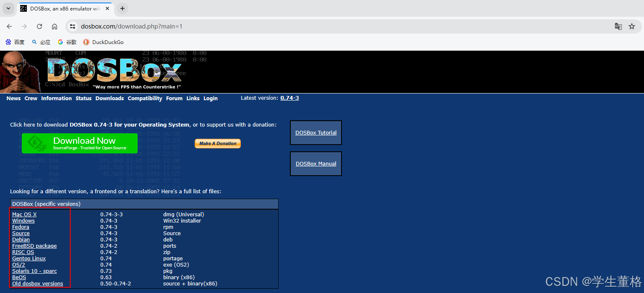This screenshot has height=293, width=644.
Task: Open the OS/2 download link
Action: (x=18, y=264)
